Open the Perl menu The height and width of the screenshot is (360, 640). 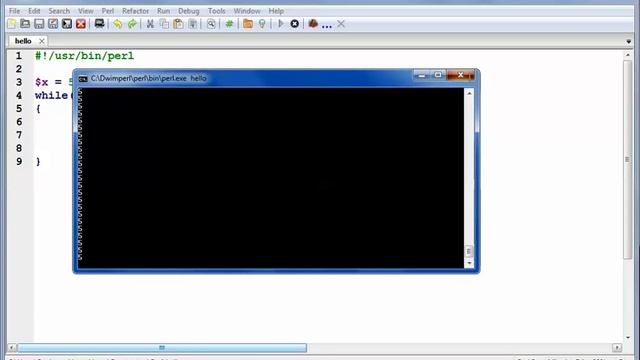108,11
